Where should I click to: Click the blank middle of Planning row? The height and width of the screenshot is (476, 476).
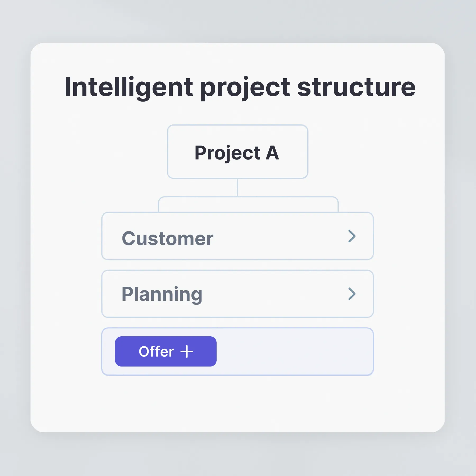(x=275, y=294)
